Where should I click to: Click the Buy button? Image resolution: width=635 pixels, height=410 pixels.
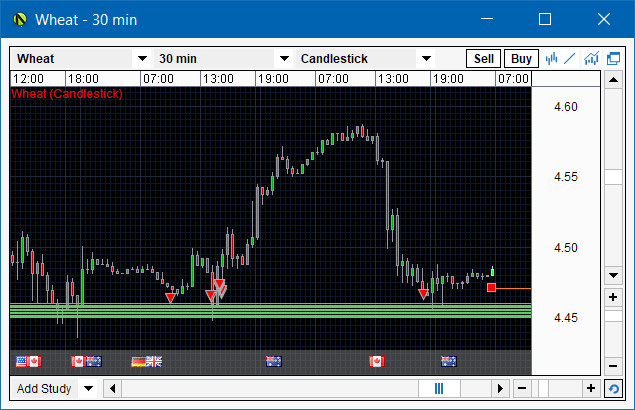point(519,59)
